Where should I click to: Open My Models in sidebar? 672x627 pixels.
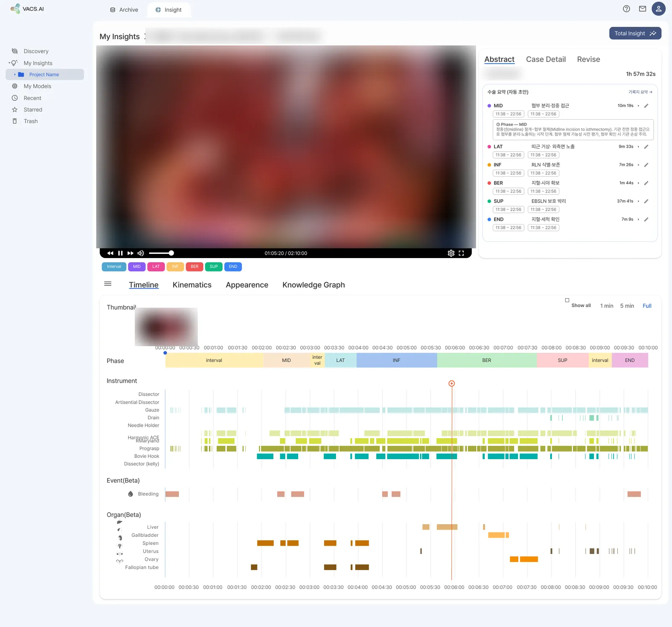37,86
